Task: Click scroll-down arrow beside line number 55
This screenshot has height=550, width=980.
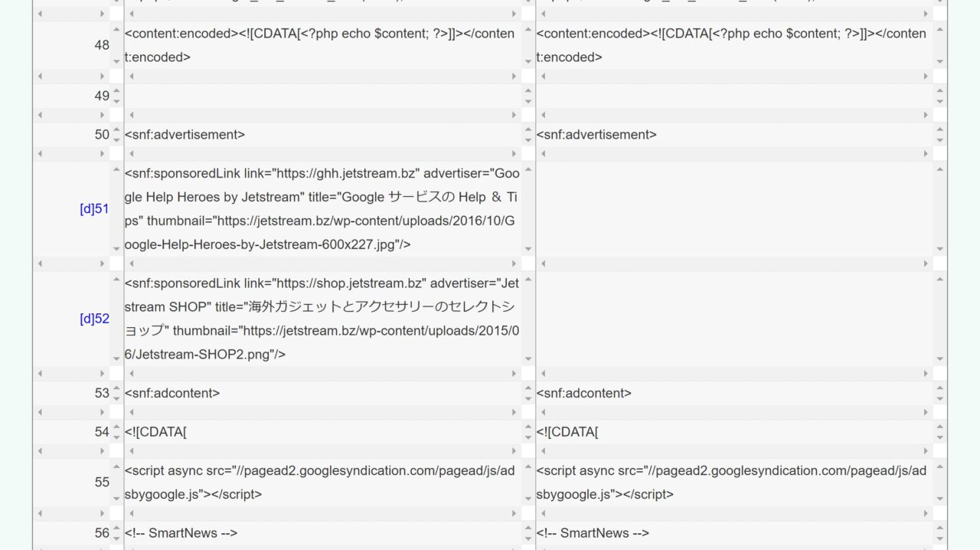Action: coord(116,498)
